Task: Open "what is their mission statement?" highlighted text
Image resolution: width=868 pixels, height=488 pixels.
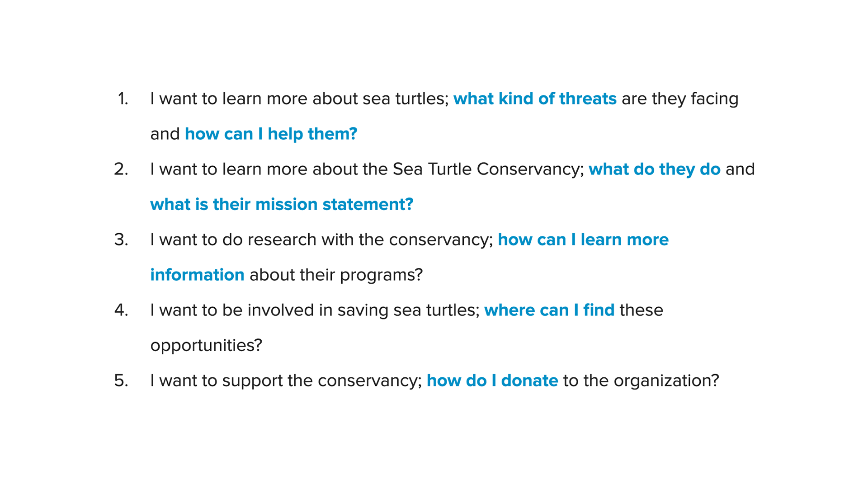Action: [x=282, y=205]
